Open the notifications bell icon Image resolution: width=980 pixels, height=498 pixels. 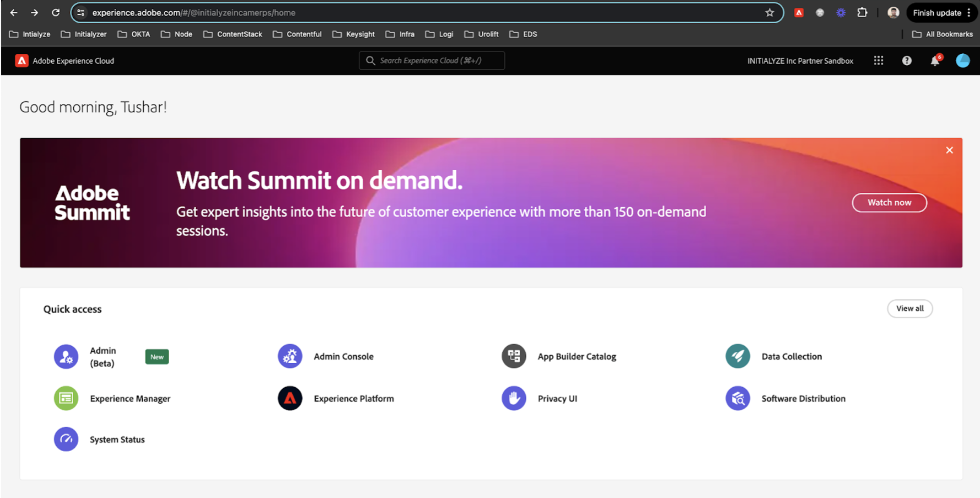(x=935, y=61)
